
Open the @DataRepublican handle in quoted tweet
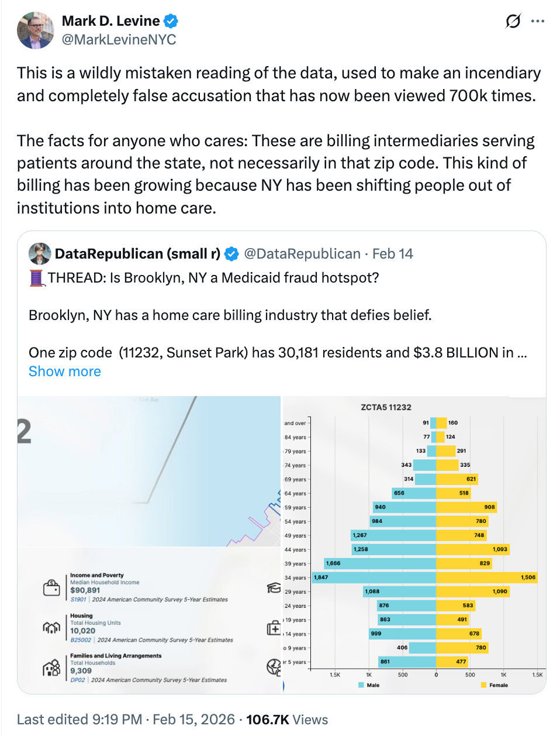tap(302, 254)
